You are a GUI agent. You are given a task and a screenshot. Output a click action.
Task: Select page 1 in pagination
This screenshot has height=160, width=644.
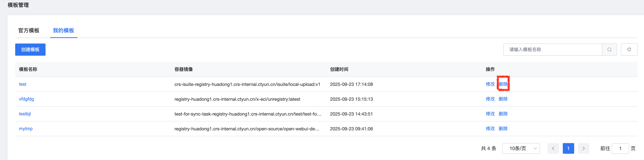click(568, 148)
